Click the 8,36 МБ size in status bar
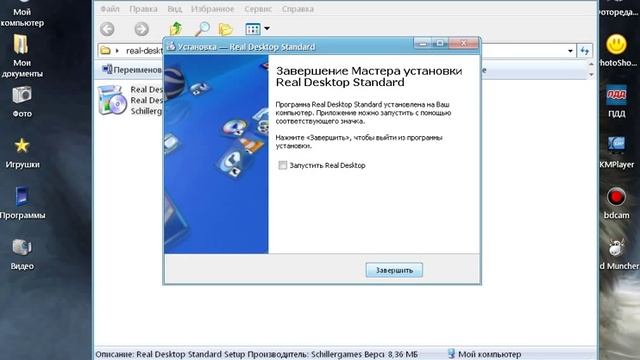 [402, 354]
